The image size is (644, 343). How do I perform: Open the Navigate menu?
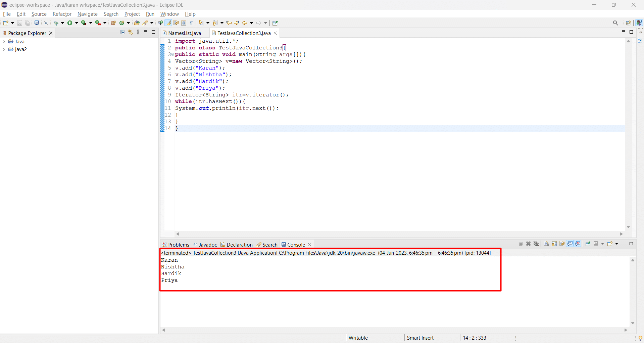88,14
